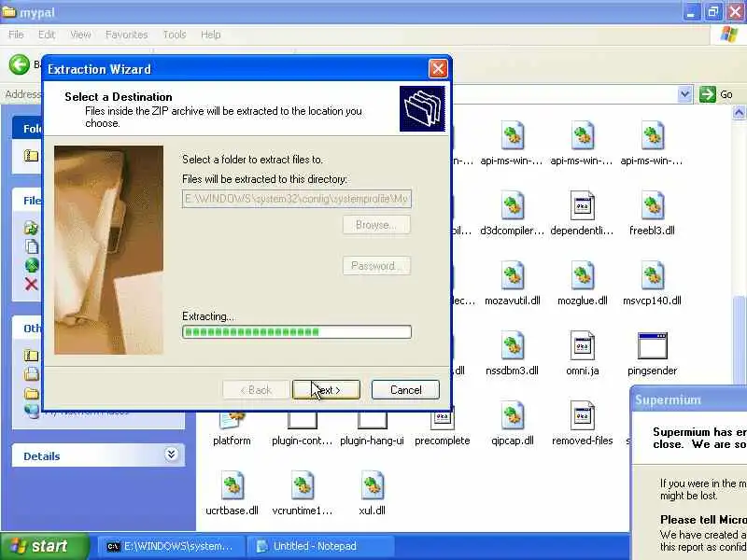The height and width of the screenshot is (560, 747).
Task: Select the vcruntime1… file icon
Action: [302, 485]
